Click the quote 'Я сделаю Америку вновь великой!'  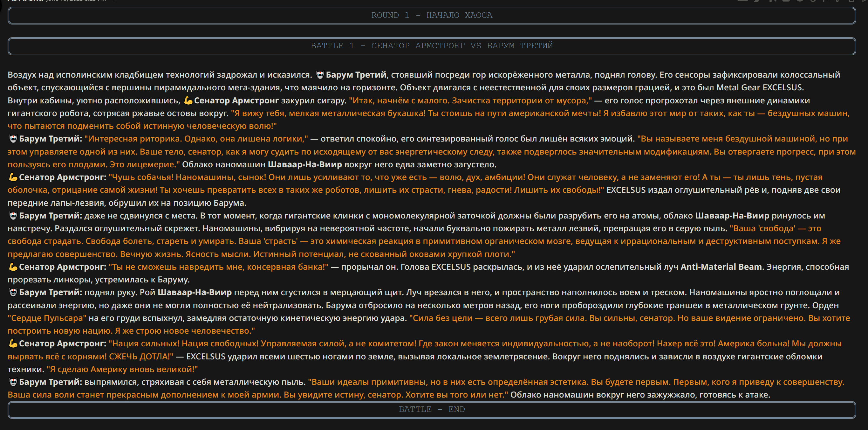coord(122,369)
